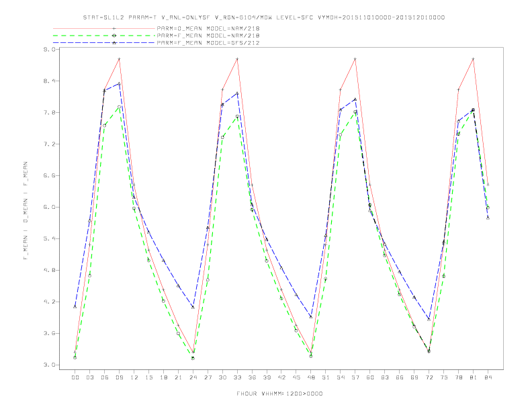The width and height of the screenshot is (532, 411).
Task: Click the blue triangle marker at hour 72
Action: (429, 320)
